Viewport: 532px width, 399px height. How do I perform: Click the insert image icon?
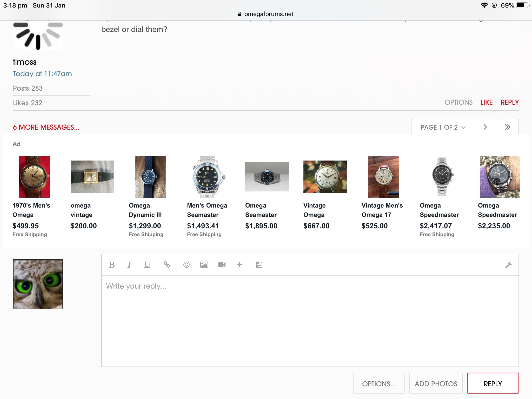[x=204, y=265]
